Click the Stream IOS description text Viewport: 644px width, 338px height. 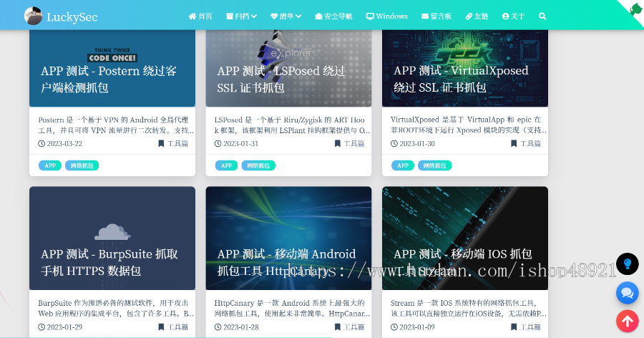coord(468,308)
